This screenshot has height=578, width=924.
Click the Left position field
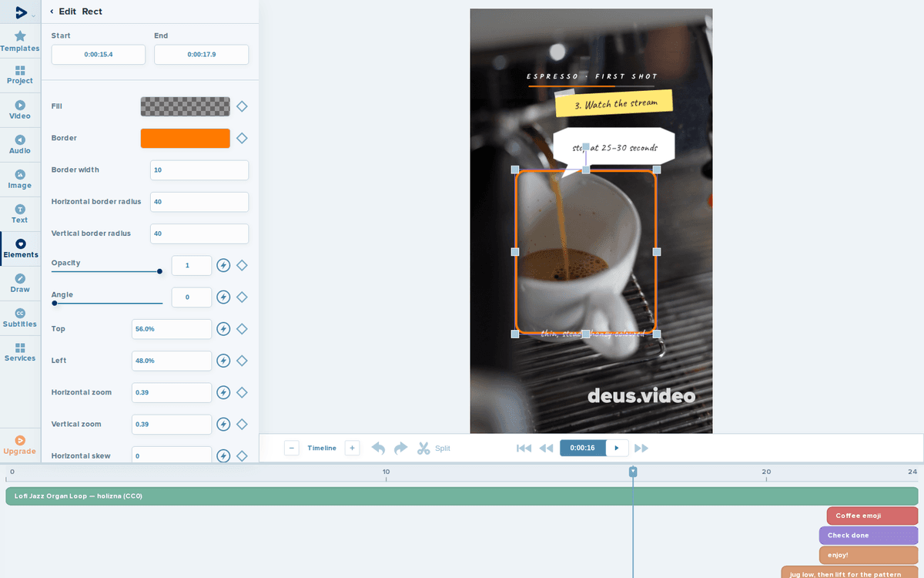172,361
